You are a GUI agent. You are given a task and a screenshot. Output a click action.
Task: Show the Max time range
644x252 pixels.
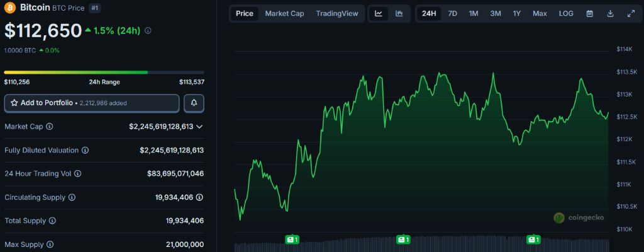[540, 13]
